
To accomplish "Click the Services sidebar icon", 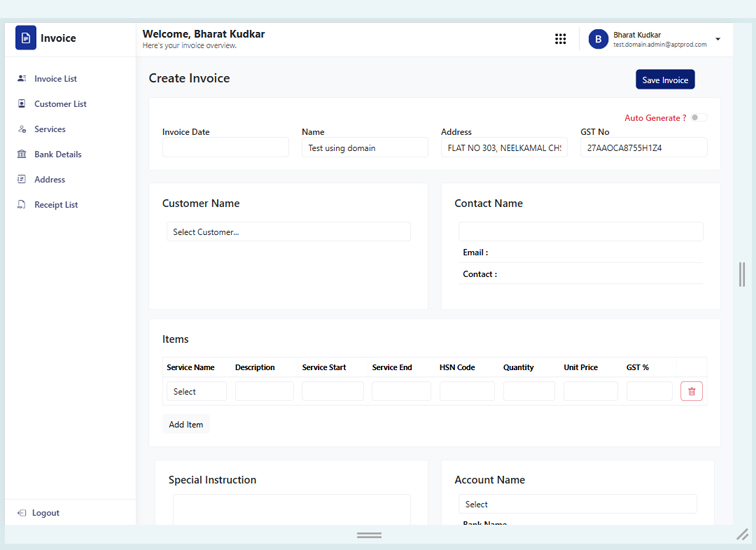I will point(22,129).
